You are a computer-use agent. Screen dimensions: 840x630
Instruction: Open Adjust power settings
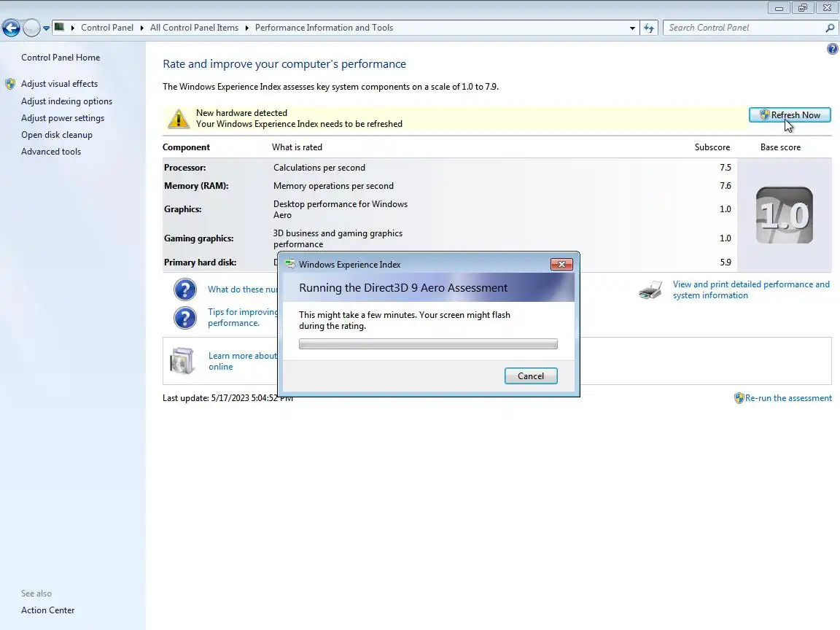click(x=63, y=118)
